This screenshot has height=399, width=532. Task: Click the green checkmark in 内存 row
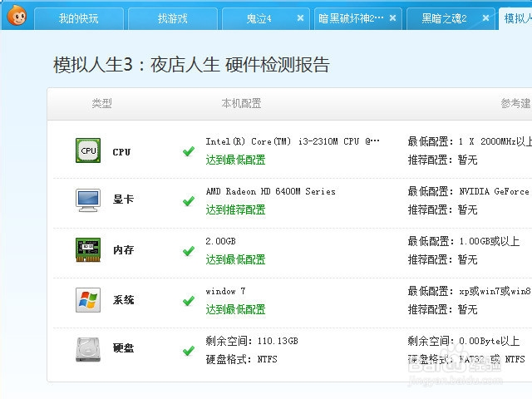tap(189, 251)
